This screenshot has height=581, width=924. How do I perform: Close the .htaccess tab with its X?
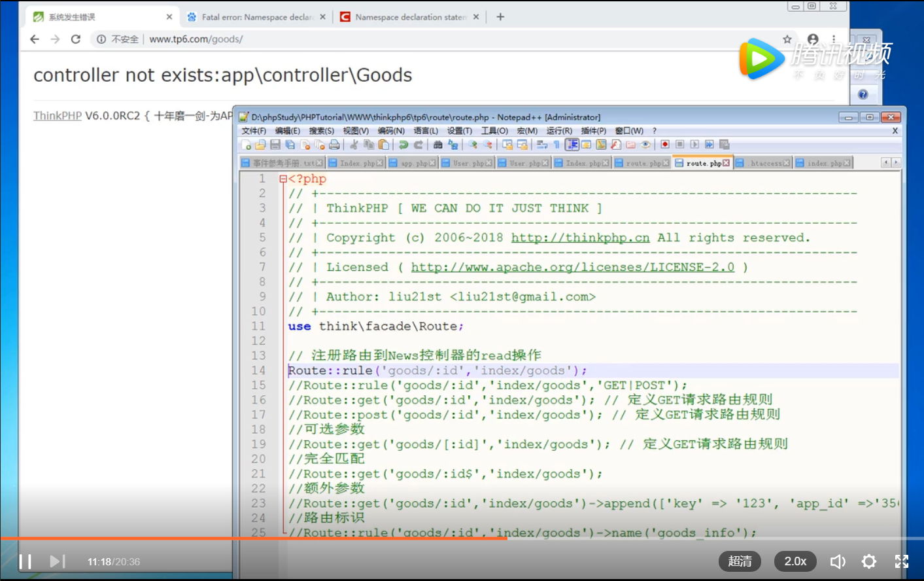point(787,163)
